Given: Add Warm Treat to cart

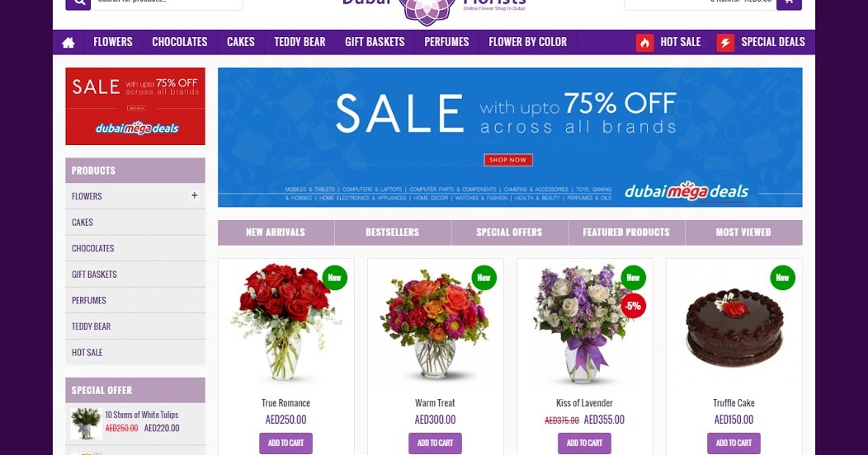Looking at the screenshot, I should 435,443.
